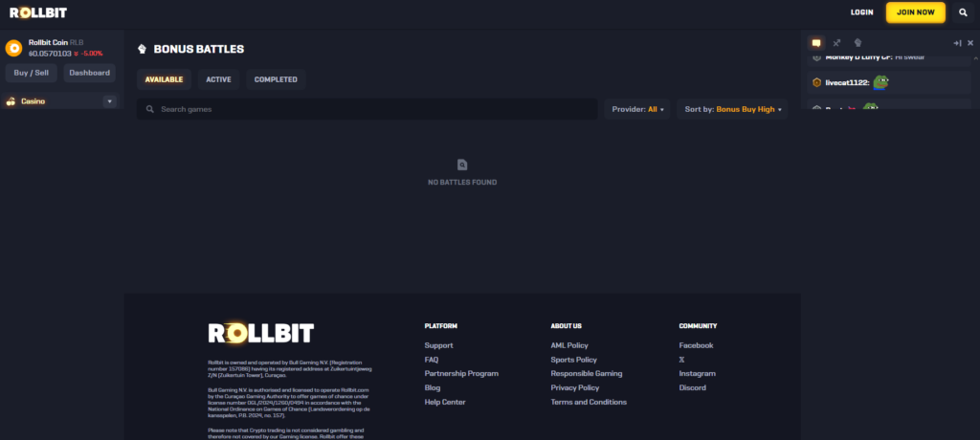The image size is (980, 440).
Task: Switch to the Available tab
Action: (164, 79)
